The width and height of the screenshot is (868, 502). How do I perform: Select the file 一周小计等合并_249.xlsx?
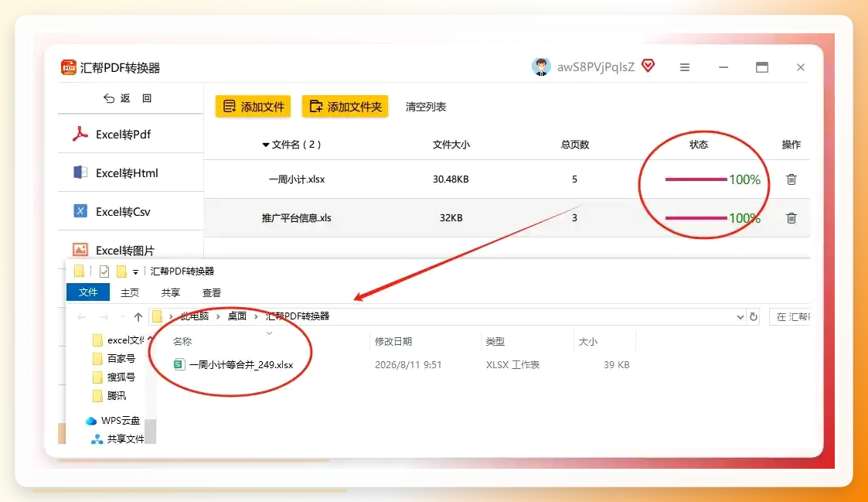pyautogui.click(x=234, y=364)
